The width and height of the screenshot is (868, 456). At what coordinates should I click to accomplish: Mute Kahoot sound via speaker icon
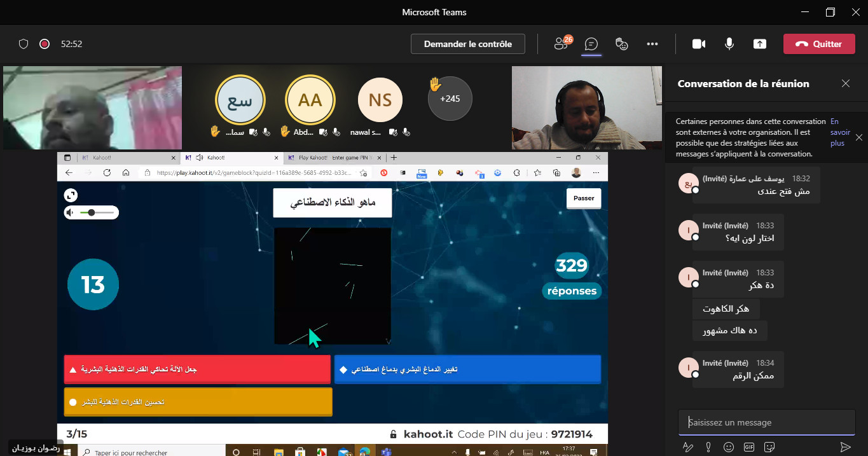71,212
